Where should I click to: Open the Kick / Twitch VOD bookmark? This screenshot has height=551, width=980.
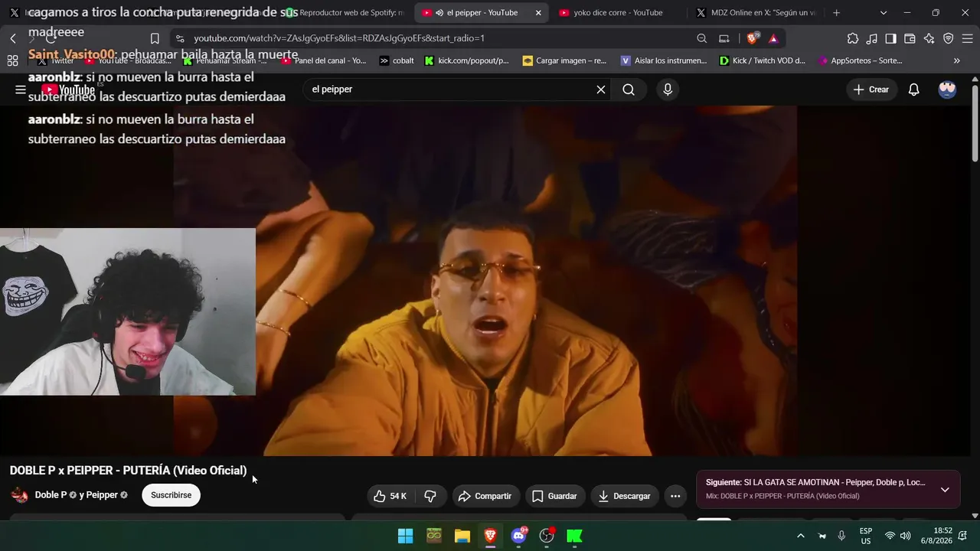click(763, 60)
